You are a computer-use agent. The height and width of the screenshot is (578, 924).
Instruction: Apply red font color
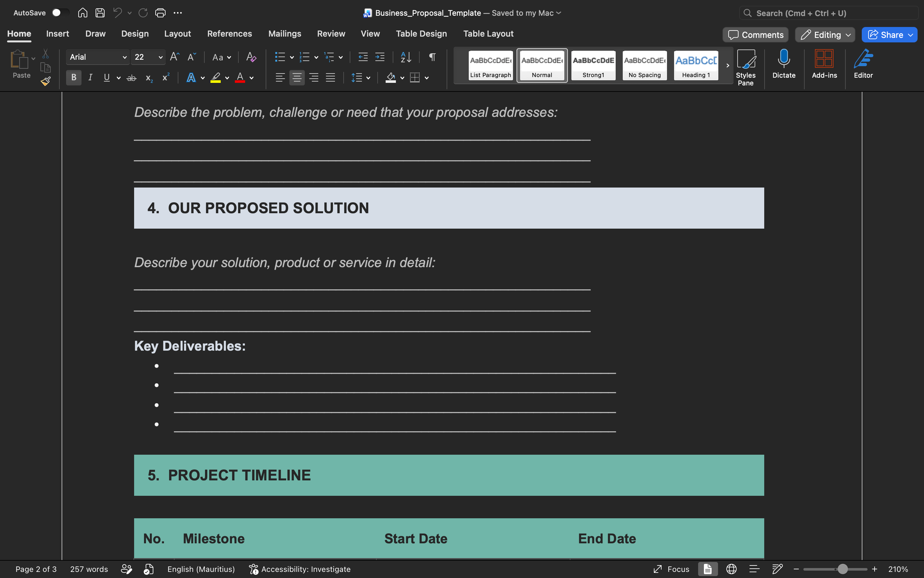tap(240, 78)
